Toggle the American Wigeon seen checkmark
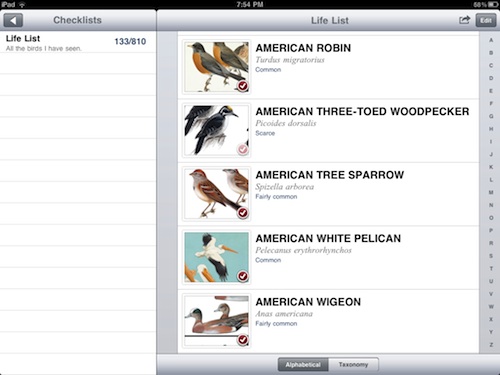 click(243, 340)
